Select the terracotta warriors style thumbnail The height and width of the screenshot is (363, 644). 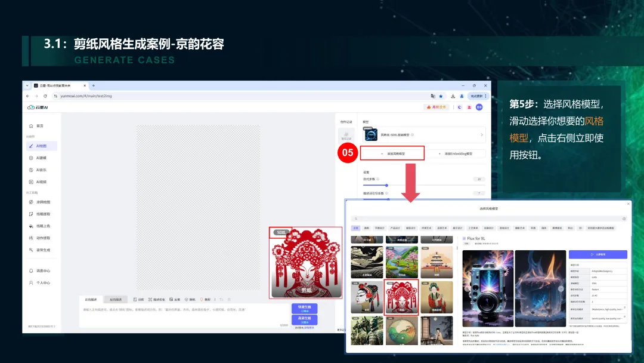coord(367,331)
